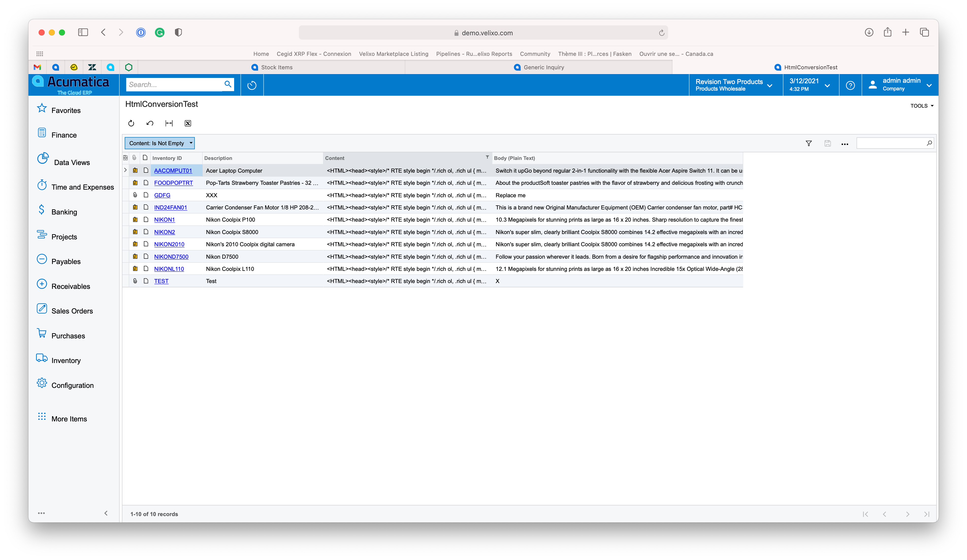Open Finance module in sidebar
Image resolution: width=967 pixels, height=560 pixels.
pyautogui.click(x=64, y=135)
